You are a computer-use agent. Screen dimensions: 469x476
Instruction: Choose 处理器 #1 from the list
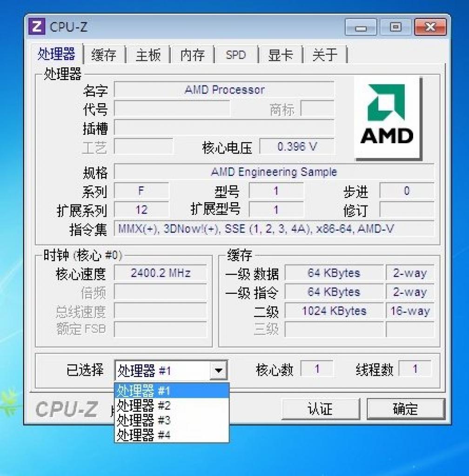coord(172,390)
